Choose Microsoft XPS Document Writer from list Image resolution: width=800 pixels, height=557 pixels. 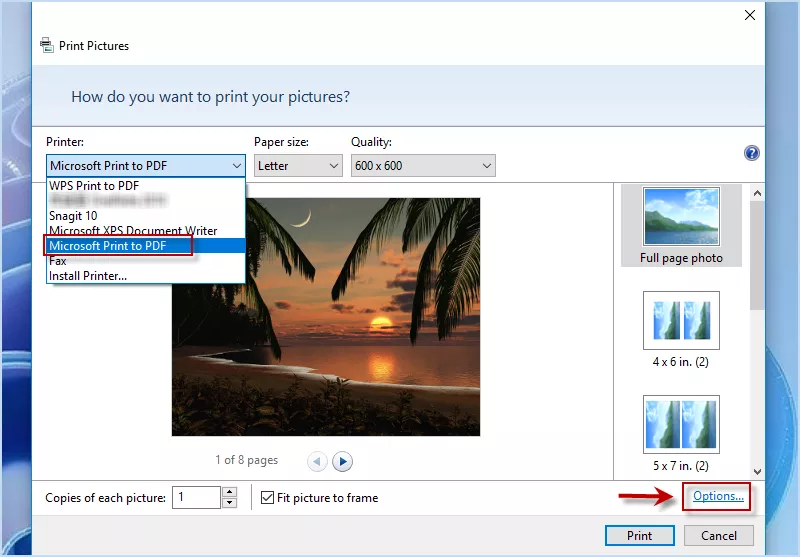pyautogui.click(x=133, y=231)
